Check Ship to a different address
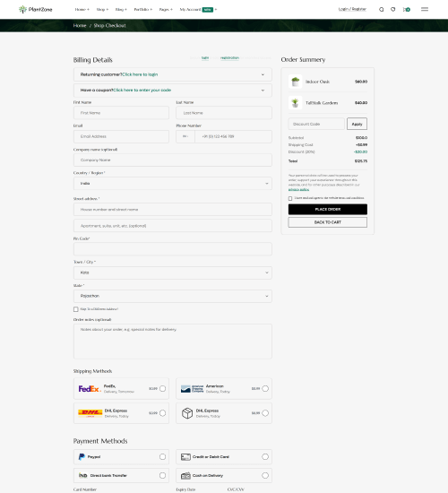448x493 pixels. [x=76, y=309]
